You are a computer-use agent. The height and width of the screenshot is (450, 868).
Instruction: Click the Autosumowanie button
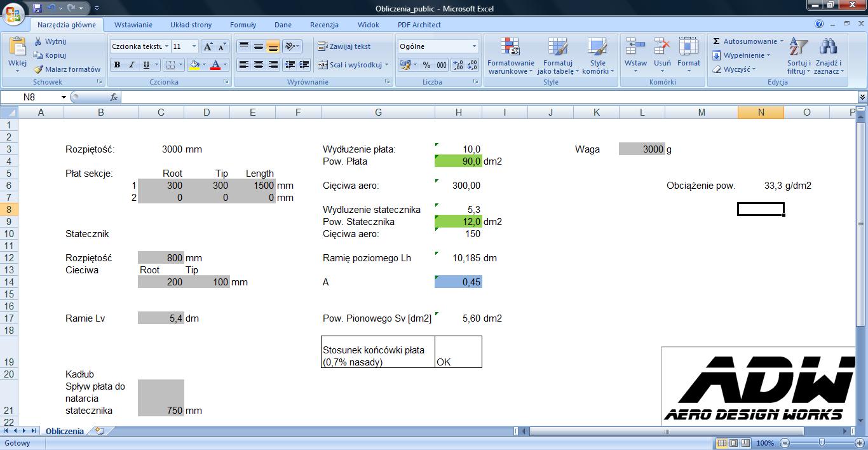click(x=747, y=41)
